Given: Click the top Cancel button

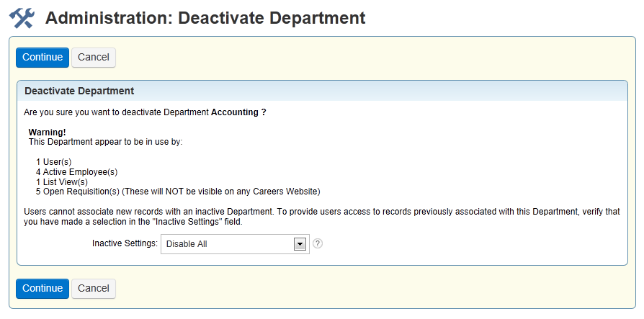Looking at the screenshot, I should click(x=94, y=58).
